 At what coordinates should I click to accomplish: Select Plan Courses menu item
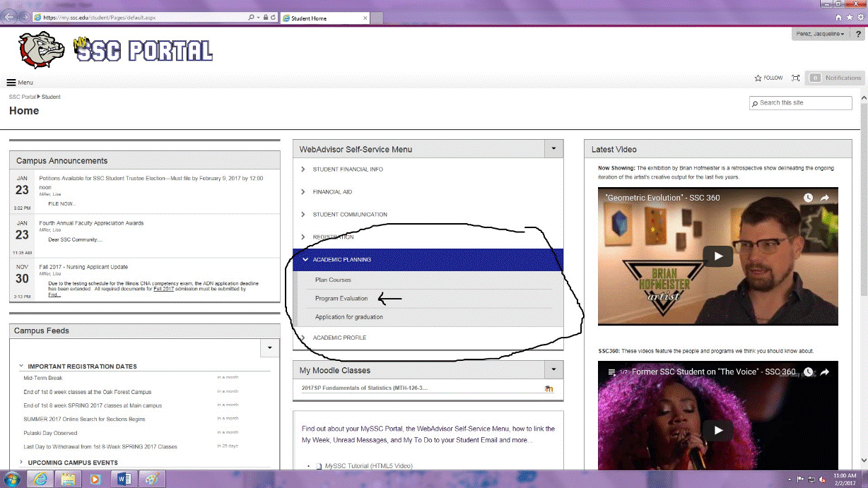click(x=333, y=280)
